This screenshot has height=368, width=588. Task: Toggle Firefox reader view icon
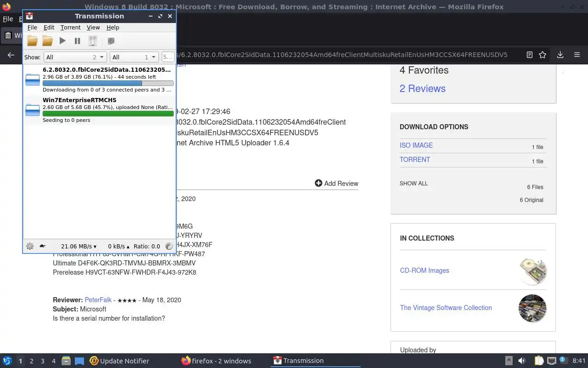coord(529,55)
